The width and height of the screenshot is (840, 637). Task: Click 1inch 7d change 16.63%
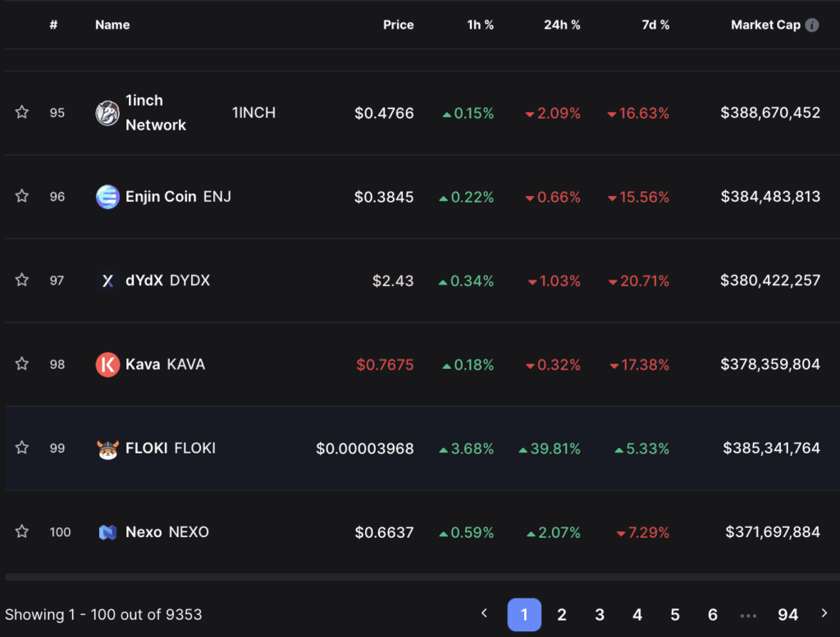coord(638,113)
